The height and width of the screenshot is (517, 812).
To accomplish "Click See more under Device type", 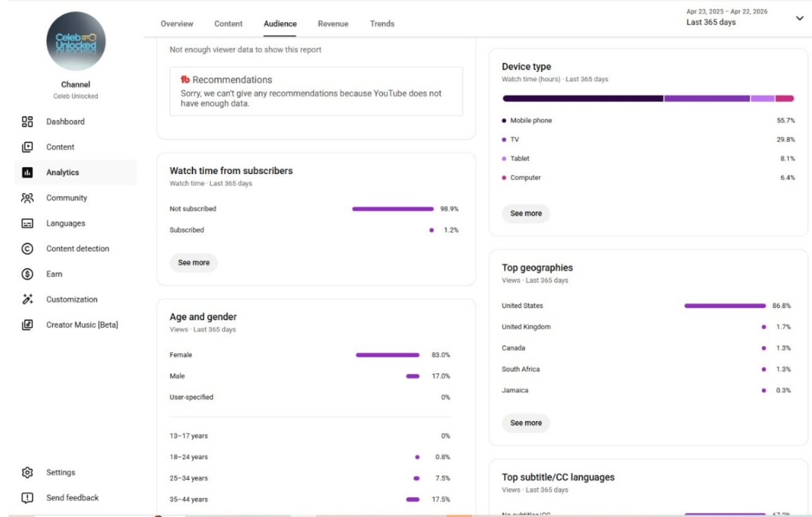I will pos(526,213).
